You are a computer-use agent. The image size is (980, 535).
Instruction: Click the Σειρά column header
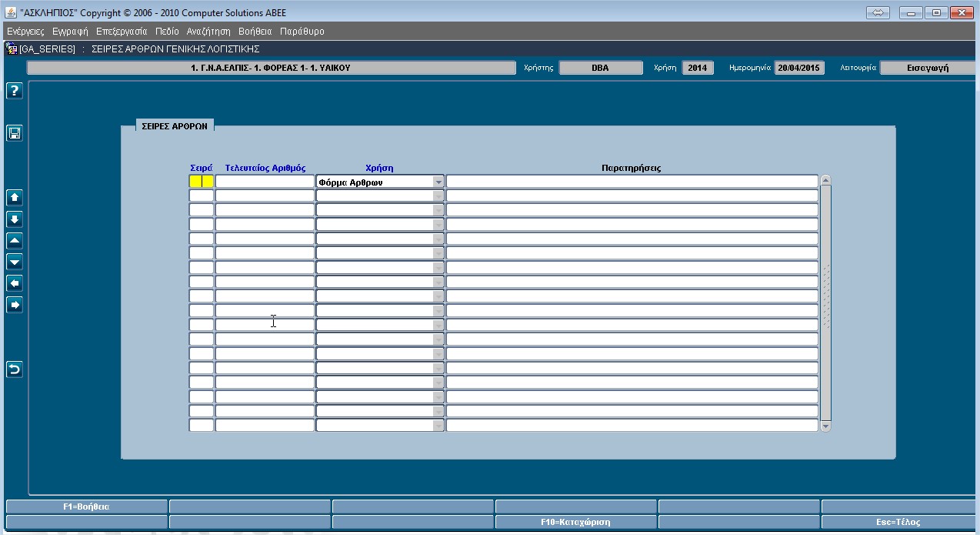tap(202, 168)
